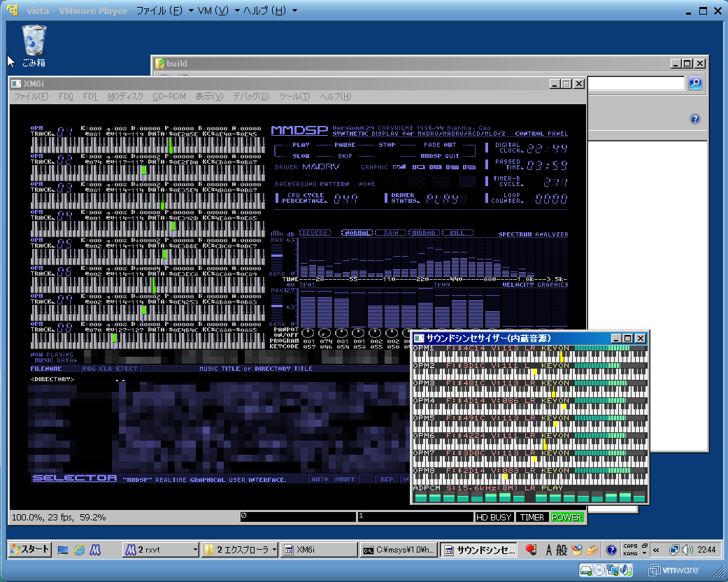This screenshot has height=582, width=728.
Task: Select the ごみ箱 recycle bin desktop icon
Action: point(34,45)
